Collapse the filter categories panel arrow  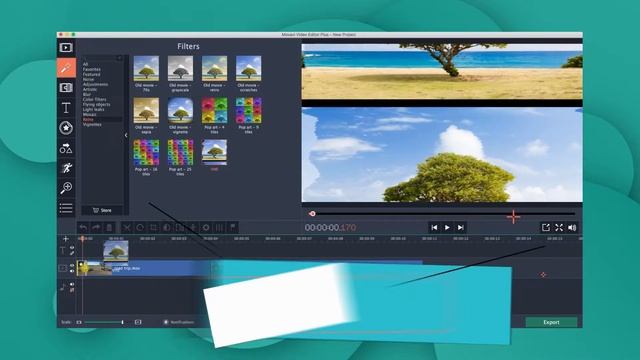pos(126,135)
